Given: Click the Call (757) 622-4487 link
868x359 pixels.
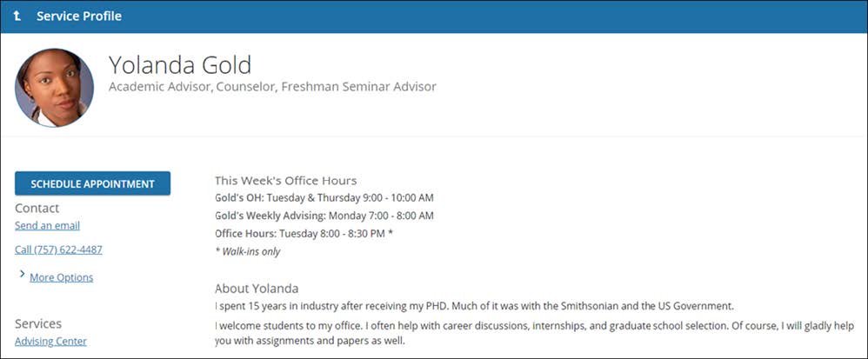Looking at the screenshot, I should point(58,249).
